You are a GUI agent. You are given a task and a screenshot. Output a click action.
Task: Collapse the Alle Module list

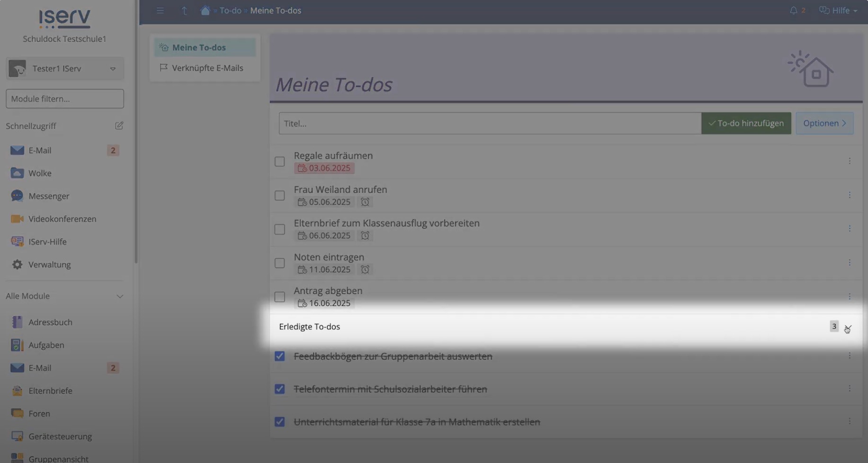(120, 296)
